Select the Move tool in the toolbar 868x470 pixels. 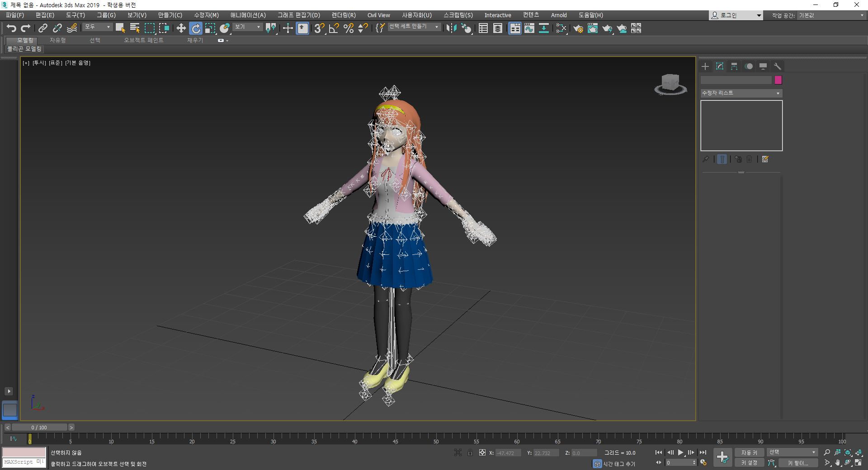pyautogui.click(x=181, y=28)
